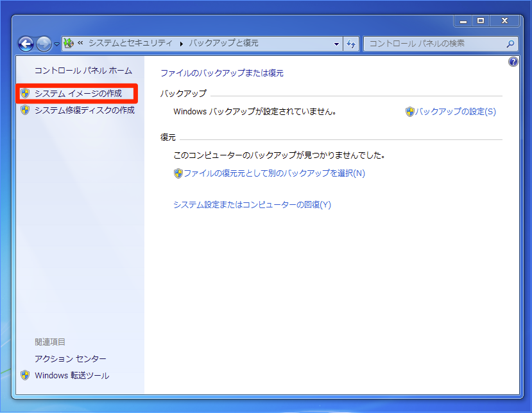Open システム イメージの作成 link
This screenshot has height=413, width=532.
coord(78,93)
